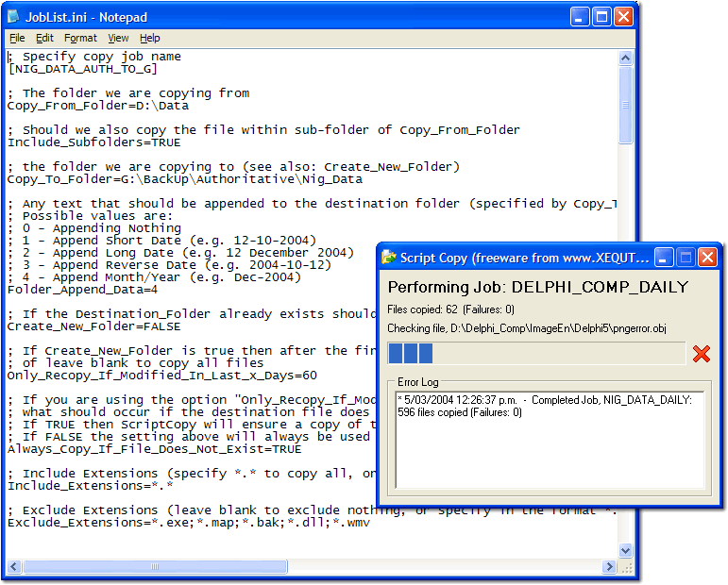This screenshot has height=585, width=728.
Task: Click the Only_Recopy_If_Modified_In_Last_x_Days=60 line
Action: tap(162, 376)
